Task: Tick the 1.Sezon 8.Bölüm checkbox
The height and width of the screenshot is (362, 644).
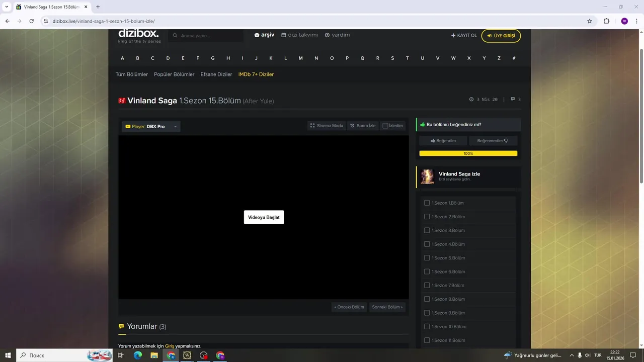Action: (427, 299)
